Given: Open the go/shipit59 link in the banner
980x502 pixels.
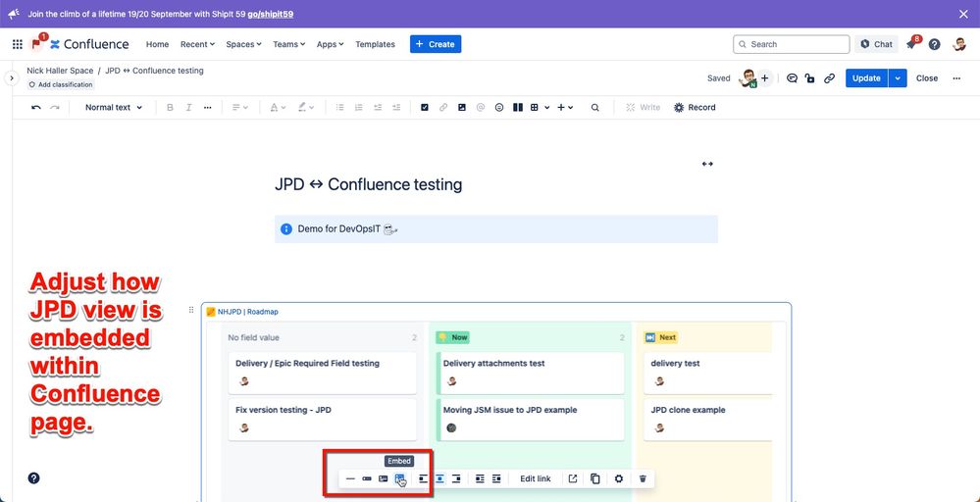Looking at the screenshot, I should point(270,14).
